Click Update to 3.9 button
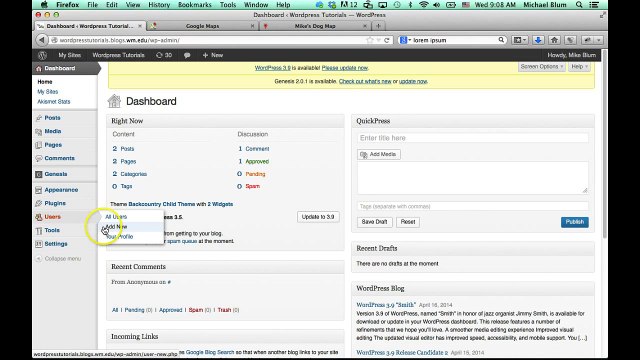This screenshot has width=640, height=360. point(318,217)
